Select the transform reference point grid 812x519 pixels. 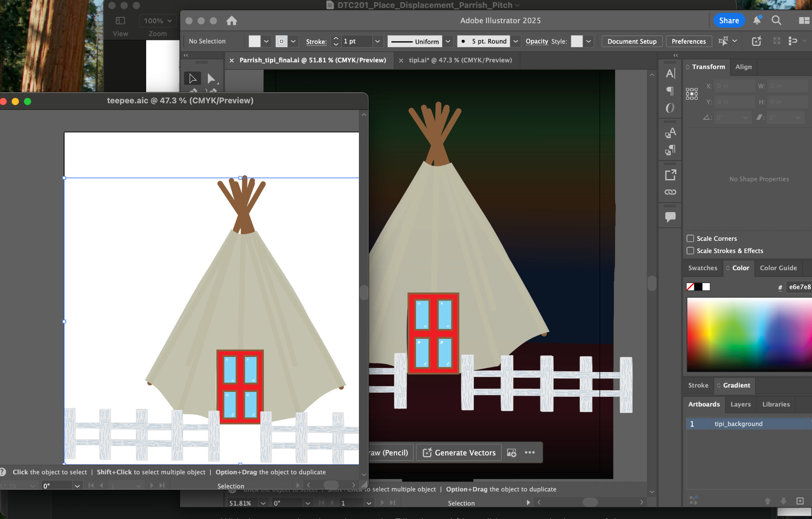(x=692, y=94)
